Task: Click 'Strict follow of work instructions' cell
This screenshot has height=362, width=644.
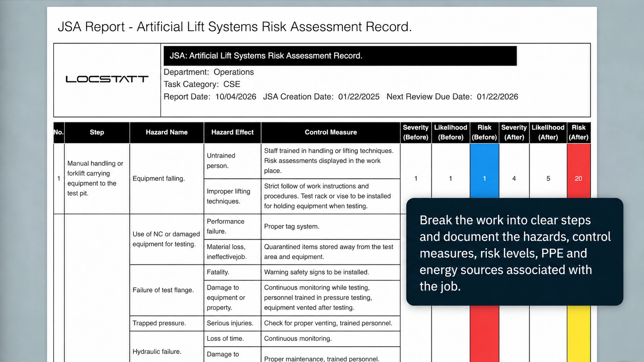Action: (x=331, y=196)
